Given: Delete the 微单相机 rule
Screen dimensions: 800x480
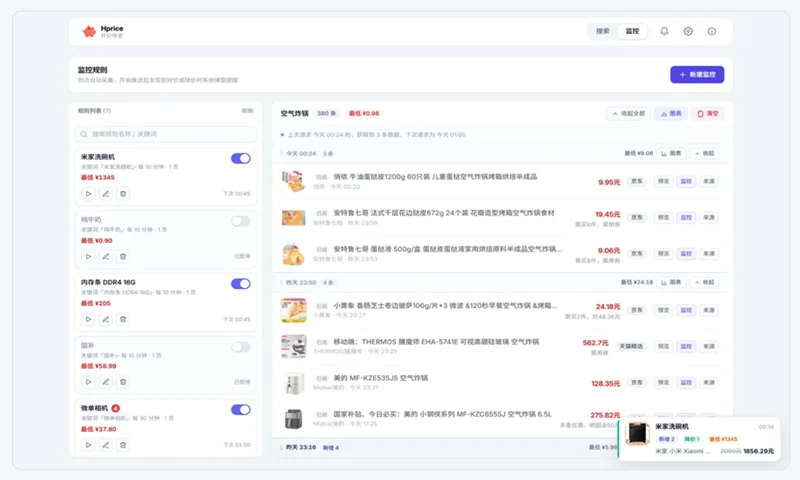Looking at the screenshot, I should (x=123, y=445).
